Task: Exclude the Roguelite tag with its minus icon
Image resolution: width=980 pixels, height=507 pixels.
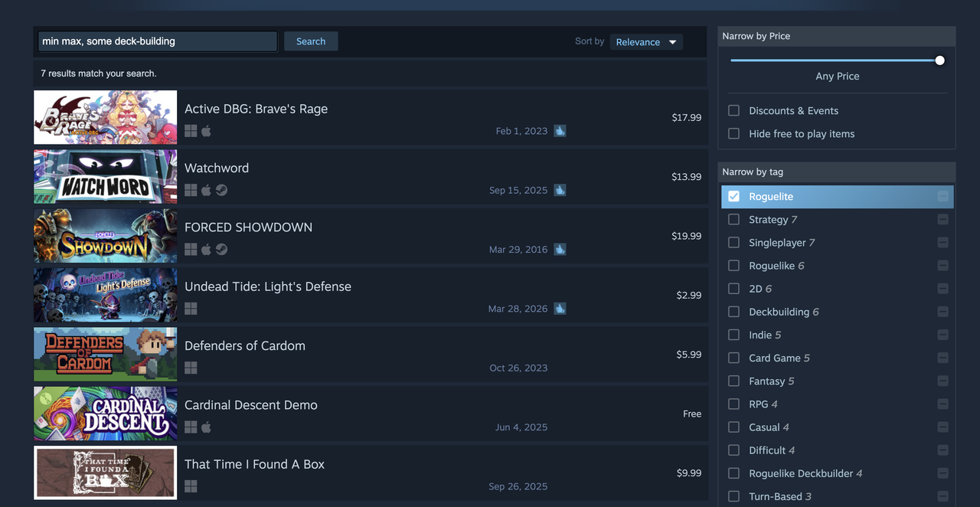Action: [x=942, y=197]
